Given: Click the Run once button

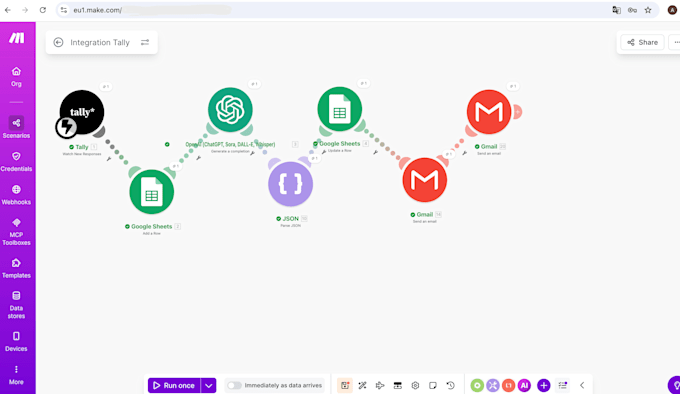Looking at the screenshot, I should (174, 385).
